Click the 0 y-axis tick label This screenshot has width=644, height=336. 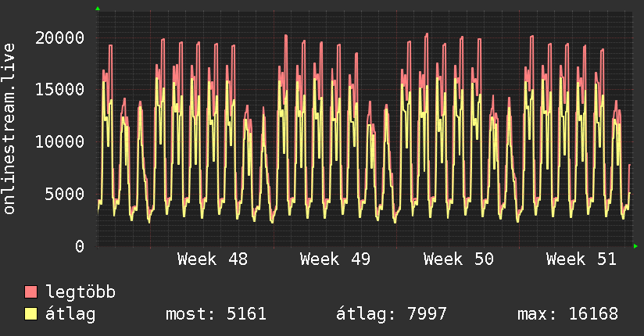[80, 246]
